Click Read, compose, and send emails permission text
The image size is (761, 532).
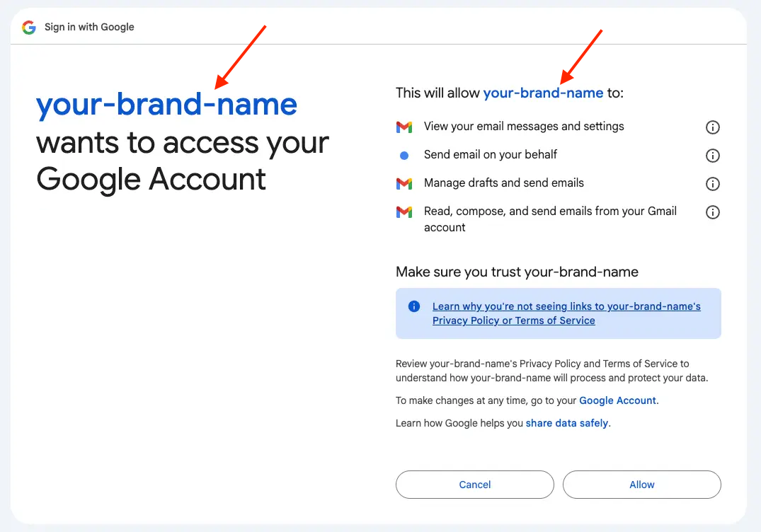coord(550,219)
